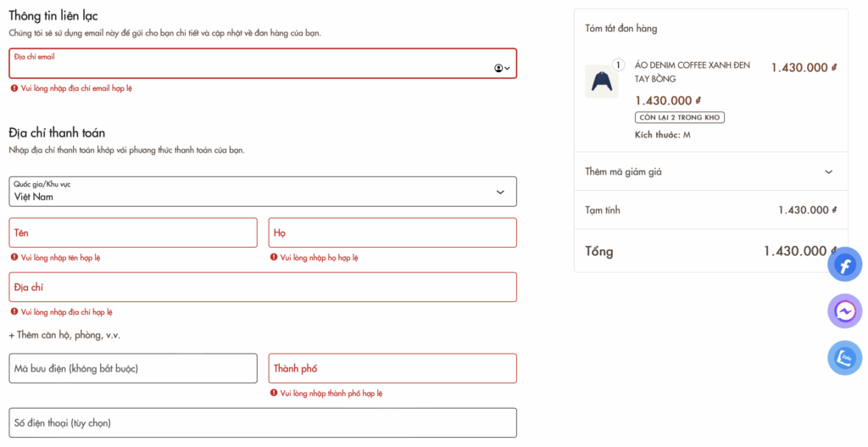Image resolution: width=868 pixels, height=447 pixels.
Task: Click into the Họ field
Action: click(392, 232)
